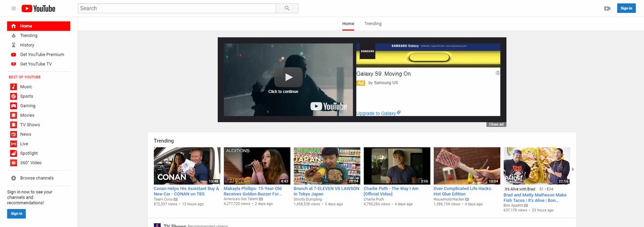Open the Conan Helps His Assistant title
Image resolution: width=644 pixels, height=227 pixels.
186,192
